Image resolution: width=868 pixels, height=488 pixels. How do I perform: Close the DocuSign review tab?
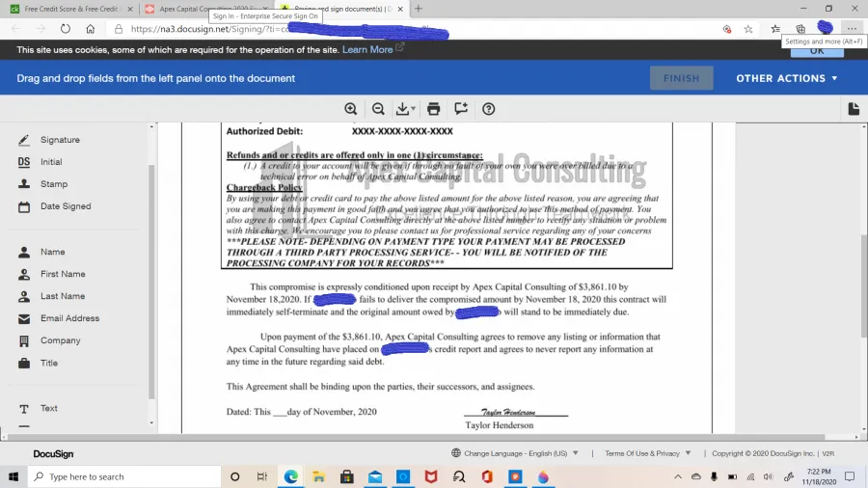pyautogui.click(x=400, y=9)
